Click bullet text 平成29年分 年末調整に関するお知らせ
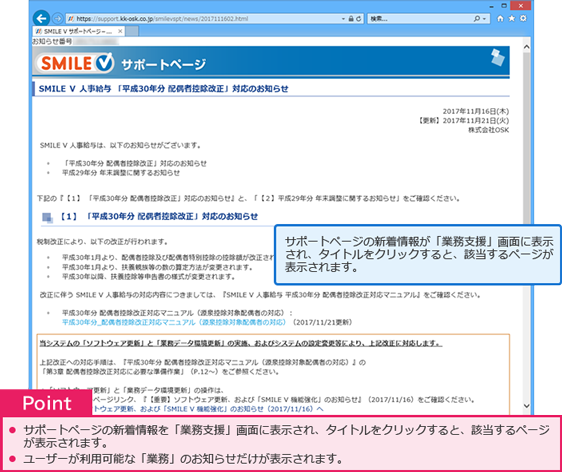562x472 pixels. 121,173
